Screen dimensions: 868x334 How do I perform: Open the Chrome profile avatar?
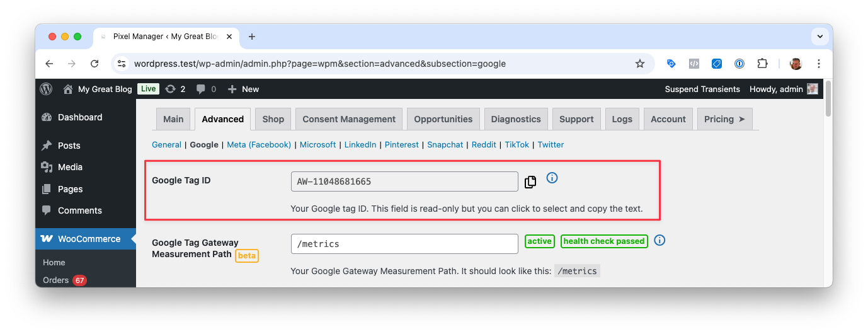796,64
